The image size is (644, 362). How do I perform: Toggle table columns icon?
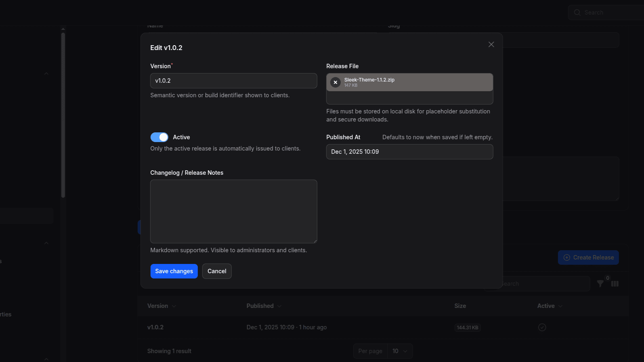(615, 284)
